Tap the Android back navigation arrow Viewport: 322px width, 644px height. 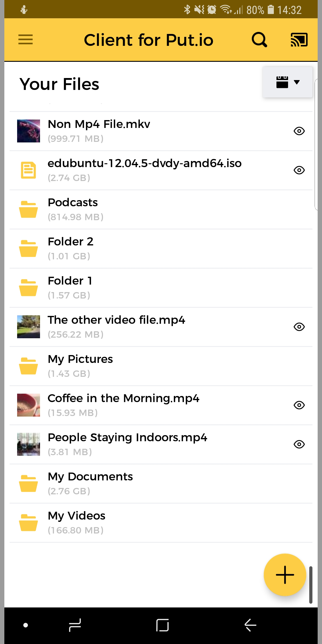click(250, 625)
